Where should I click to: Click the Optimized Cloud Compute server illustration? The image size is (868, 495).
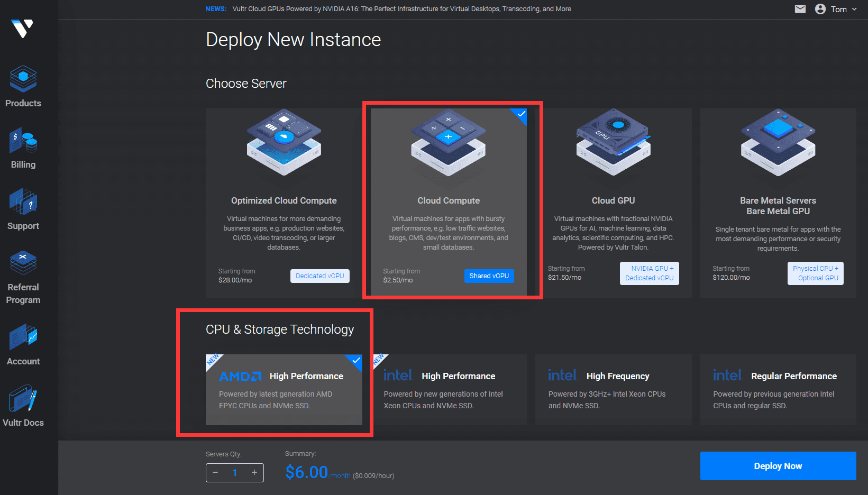click(284, 142)
